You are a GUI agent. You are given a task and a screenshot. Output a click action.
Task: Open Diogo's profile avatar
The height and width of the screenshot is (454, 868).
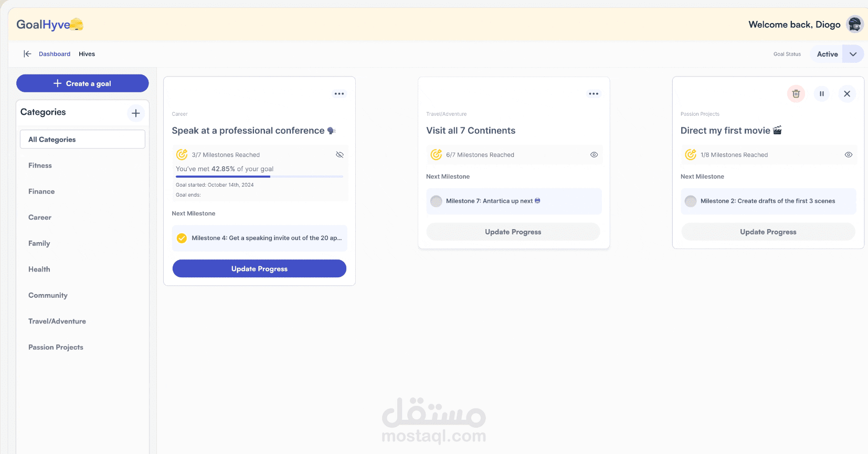(x=855, y=24)
